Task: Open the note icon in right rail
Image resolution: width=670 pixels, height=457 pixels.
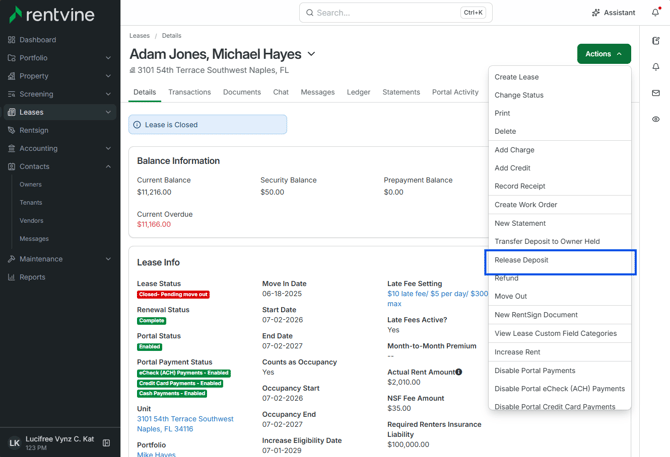Action: pyautogui.click(x=656, y=41)
